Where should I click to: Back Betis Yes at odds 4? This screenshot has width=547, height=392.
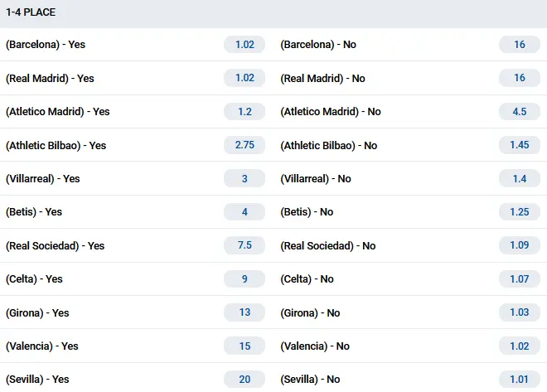coord(244,212)
